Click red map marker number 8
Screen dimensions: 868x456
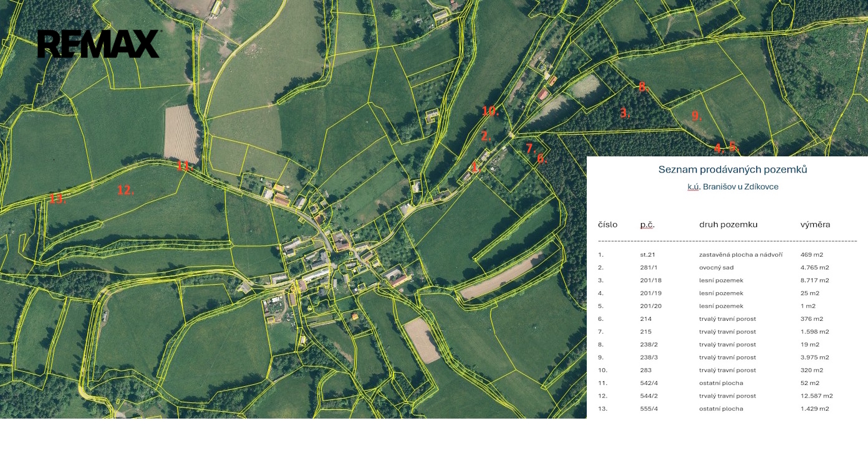[643, 87]
